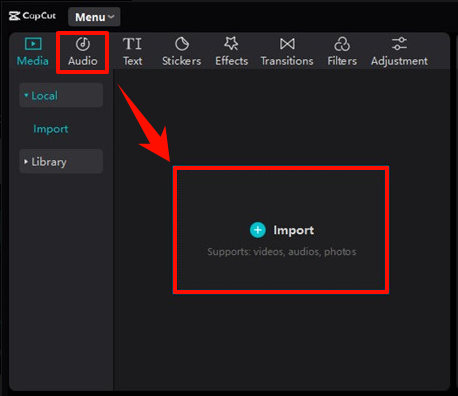Open the Stickers panel
This screenshot has width=458, height=396.
(182, 52)
